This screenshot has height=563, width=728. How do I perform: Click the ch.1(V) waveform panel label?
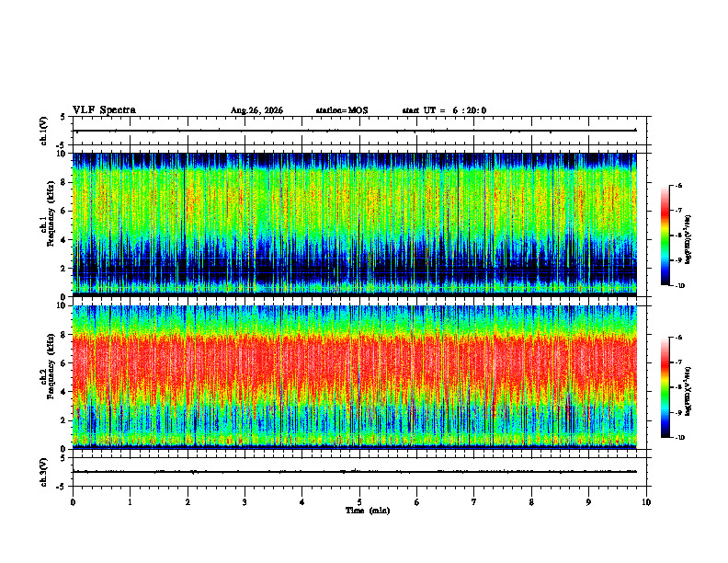point(44,131)
